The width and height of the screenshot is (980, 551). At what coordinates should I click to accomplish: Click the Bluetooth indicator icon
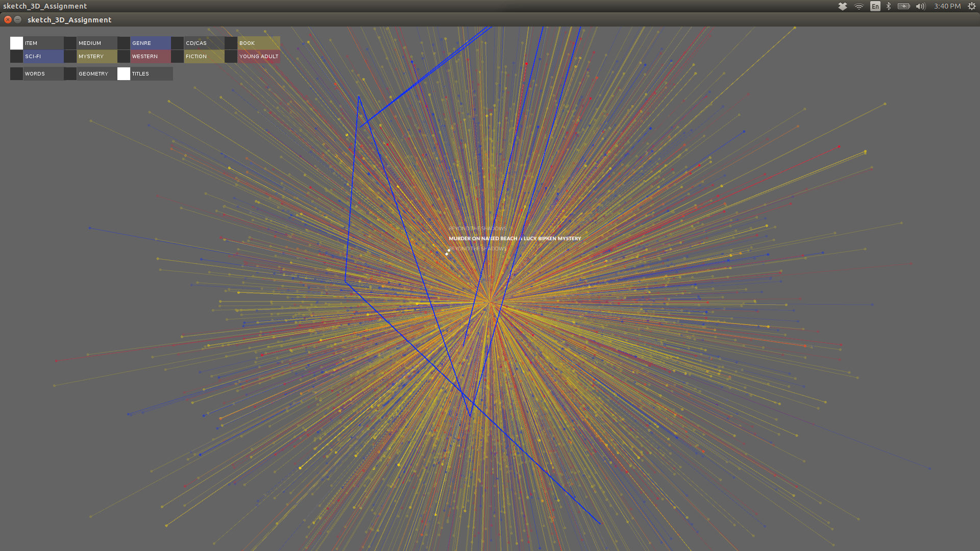(889, 6)
